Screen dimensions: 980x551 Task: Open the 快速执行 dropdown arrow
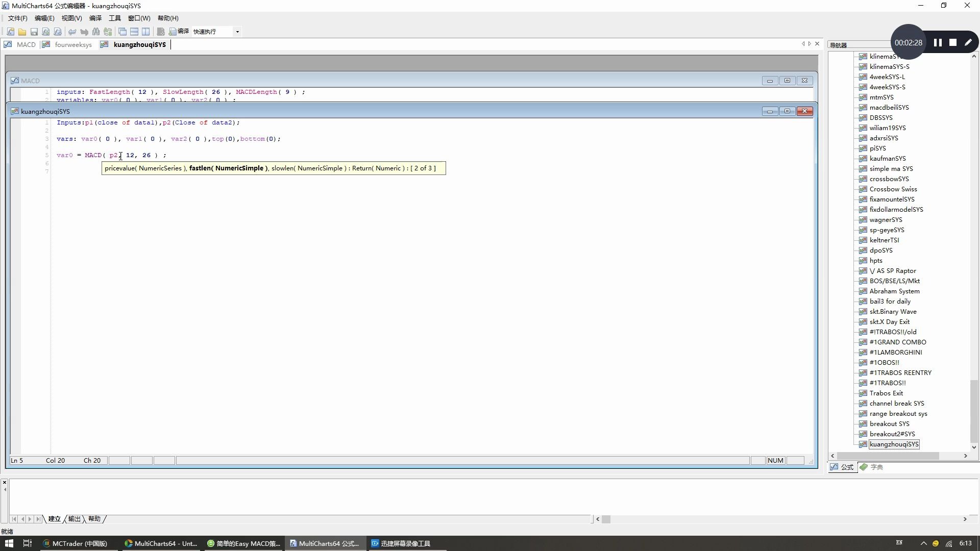(237, 32)
